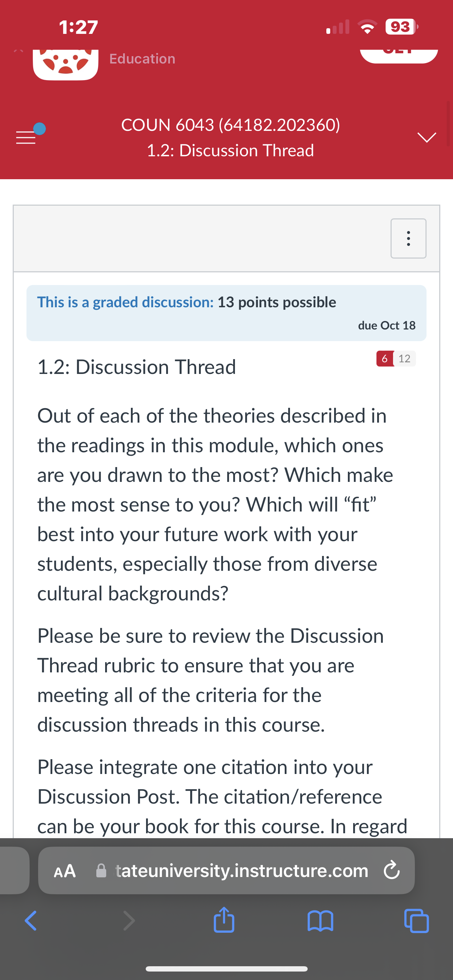Tap the Safari back arrow
The width and height of the screenshot is (453, 980).
30,921
